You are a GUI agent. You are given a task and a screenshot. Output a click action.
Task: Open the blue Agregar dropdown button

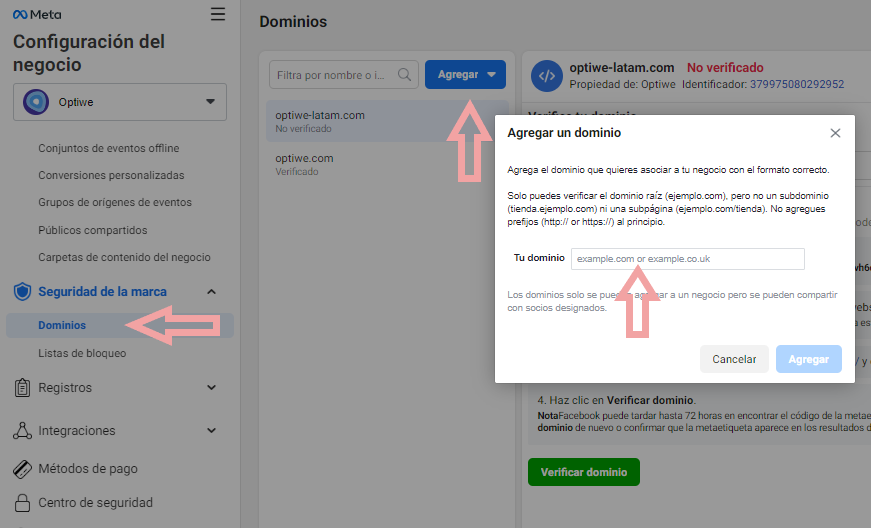tap(465, 75)
